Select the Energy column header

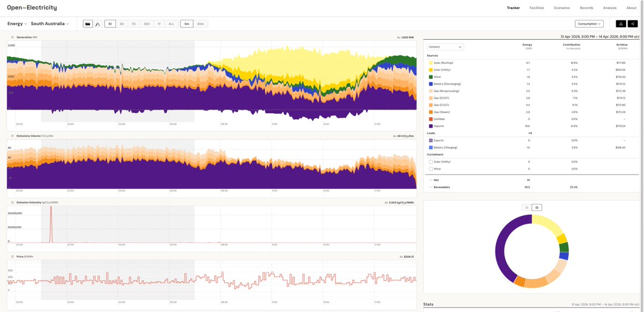[x=527, y=45]
